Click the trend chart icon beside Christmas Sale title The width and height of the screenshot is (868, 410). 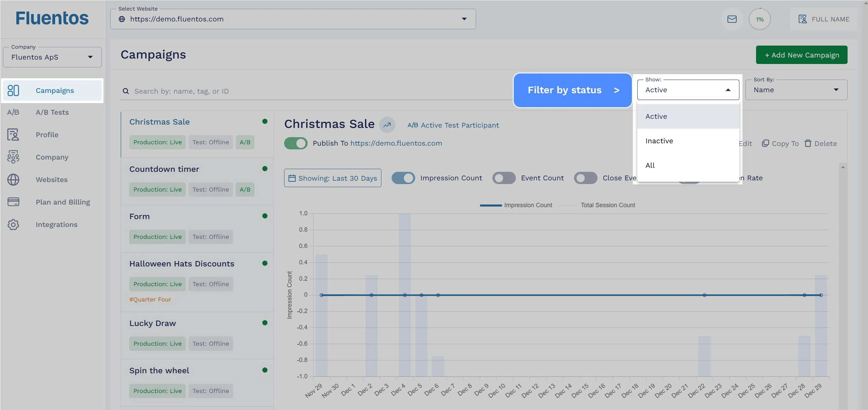(387, 125)
